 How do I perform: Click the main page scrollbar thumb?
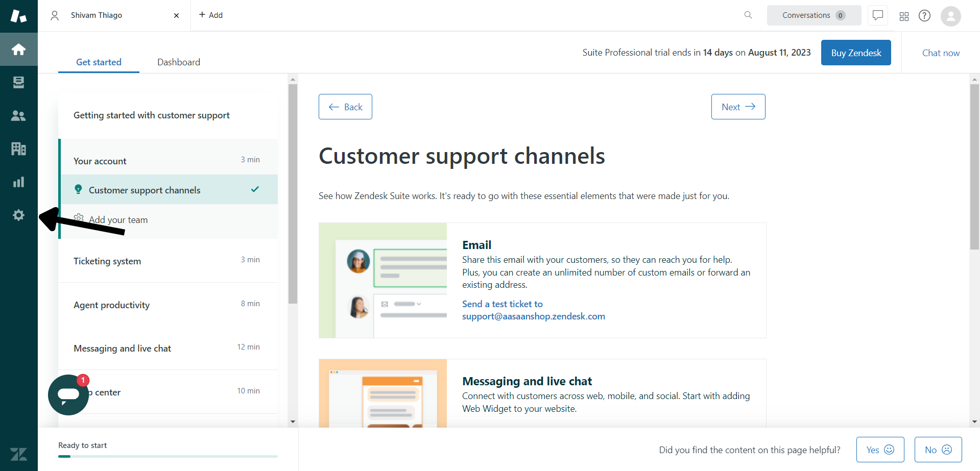pyautogui.click(x=974, y=167)
